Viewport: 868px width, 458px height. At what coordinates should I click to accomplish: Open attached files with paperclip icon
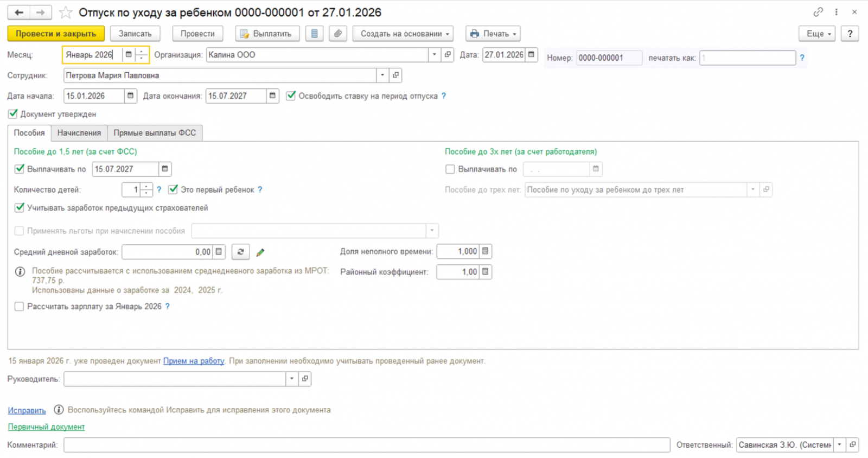337,34
